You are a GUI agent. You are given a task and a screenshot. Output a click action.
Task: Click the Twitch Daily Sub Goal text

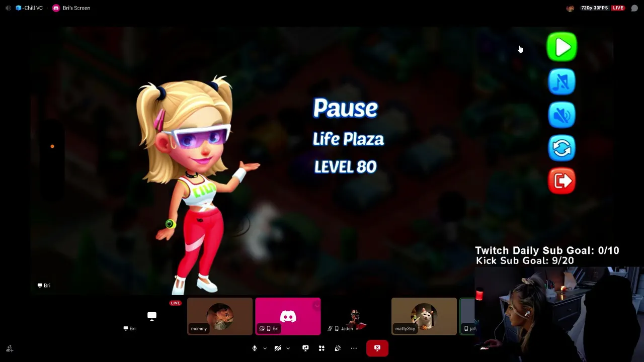coord(547,250)
